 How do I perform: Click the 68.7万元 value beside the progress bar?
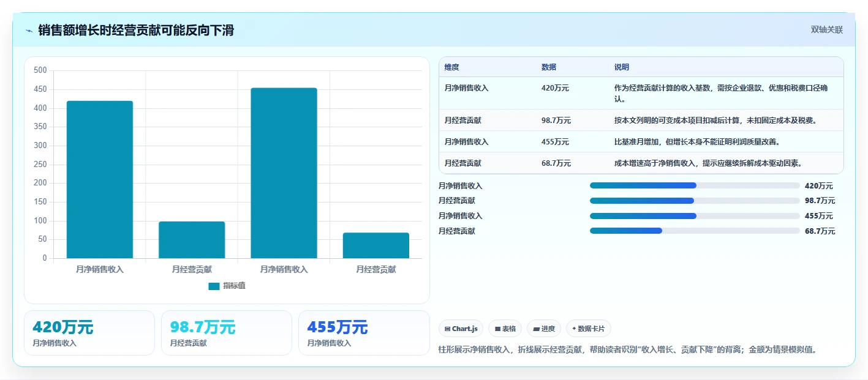pyautogui.click(x=820, y=231)
